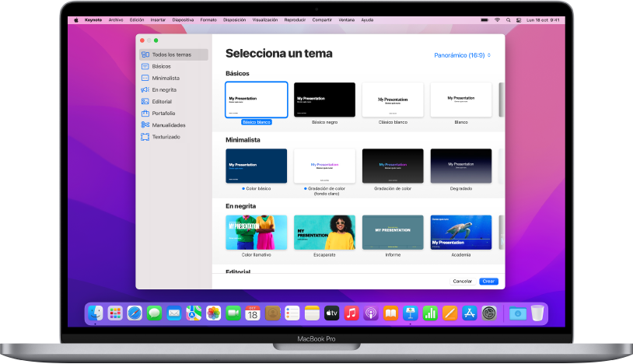Screen dimensions: 633x364
Task: Launch Numbers from the Dock
Action: coord(430,313)
